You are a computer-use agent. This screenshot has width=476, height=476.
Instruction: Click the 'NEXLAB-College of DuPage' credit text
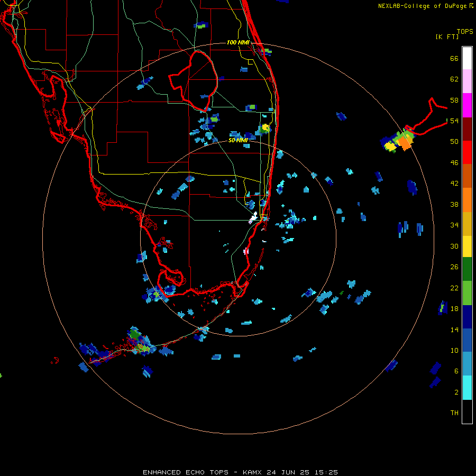(422, 6)
